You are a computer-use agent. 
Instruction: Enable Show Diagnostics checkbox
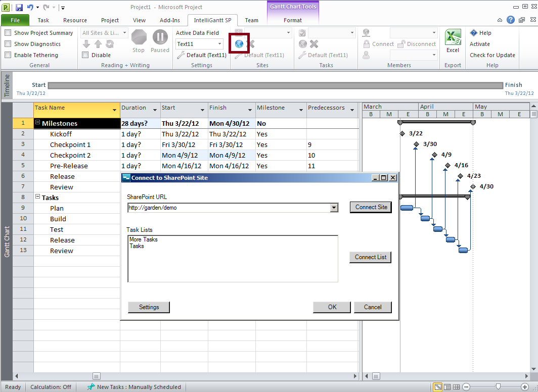coord(8,44)
